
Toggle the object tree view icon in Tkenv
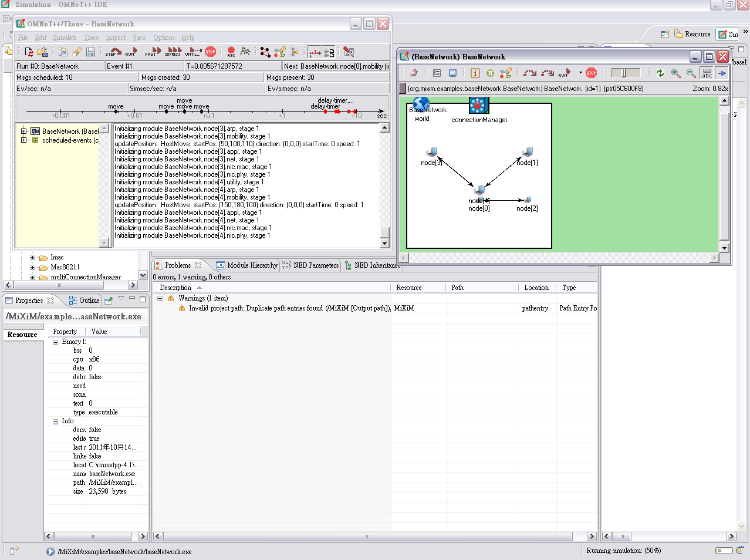coord(329,52)
